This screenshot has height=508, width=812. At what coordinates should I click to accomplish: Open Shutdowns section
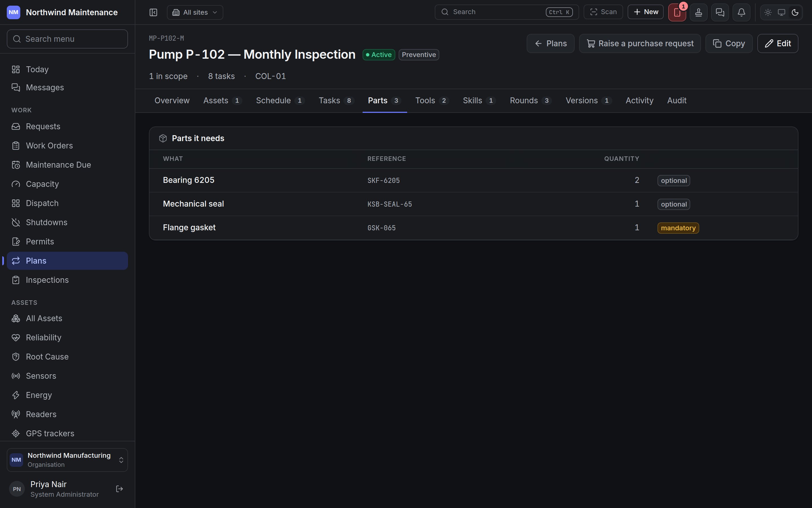pyautogui.click(x=67, y=222)
